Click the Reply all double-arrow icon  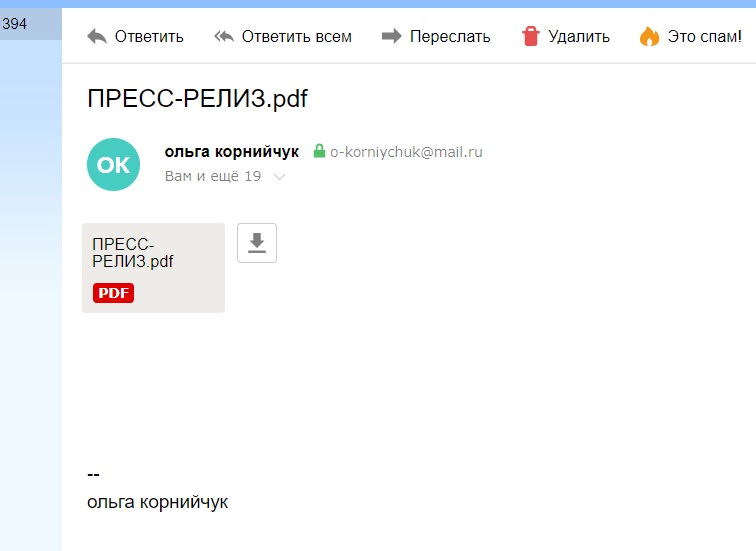click(224, 37)
